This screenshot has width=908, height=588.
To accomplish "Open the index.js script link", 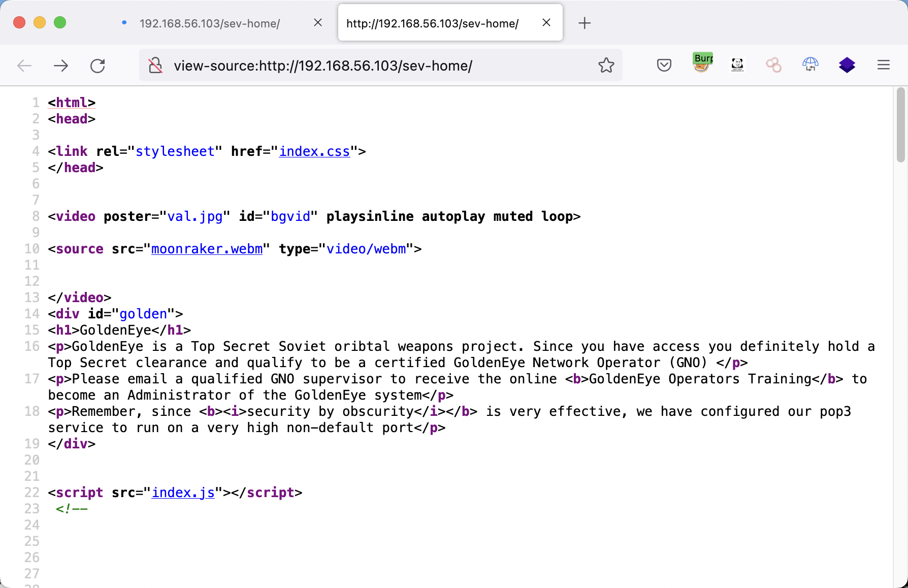I will 183,493.
